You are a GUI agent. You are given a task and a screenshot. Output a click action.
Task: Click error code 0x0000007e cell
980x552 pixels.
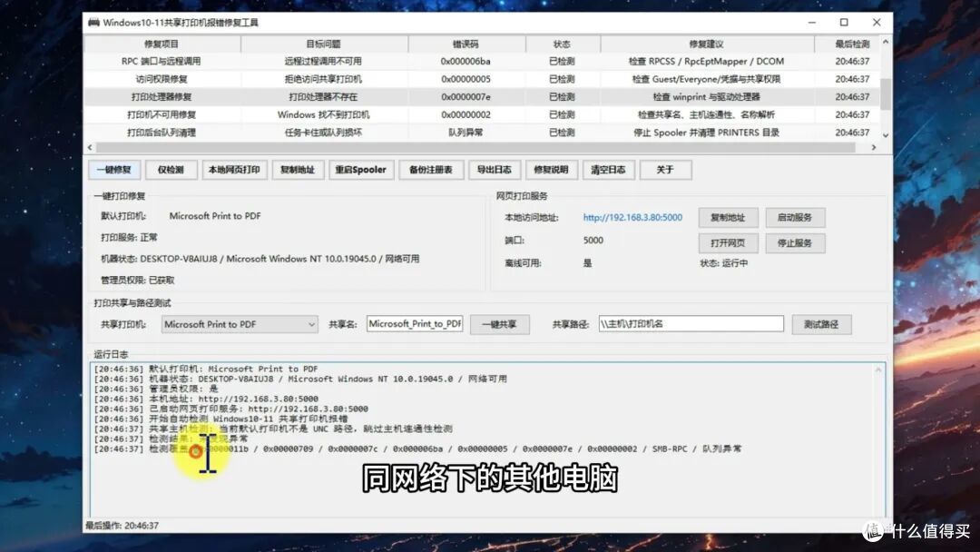[x=465, y=97]
